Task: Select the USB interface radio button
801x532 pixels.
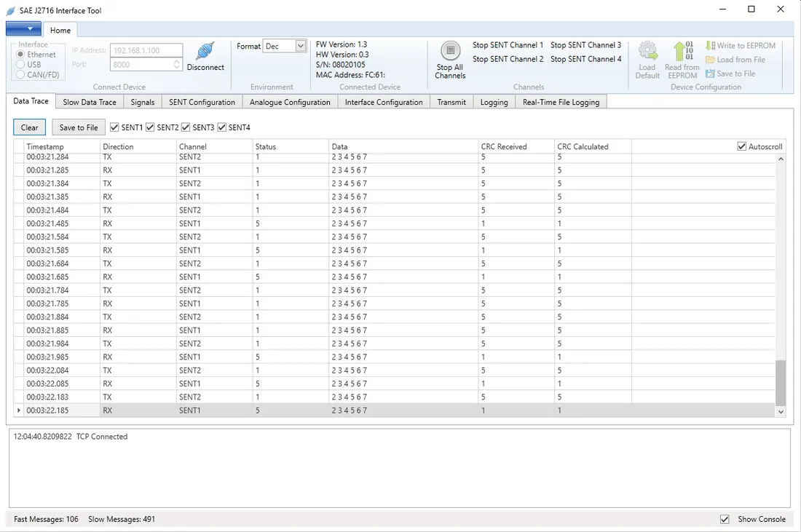Action: pyautogui.click(x=20, y=64)
